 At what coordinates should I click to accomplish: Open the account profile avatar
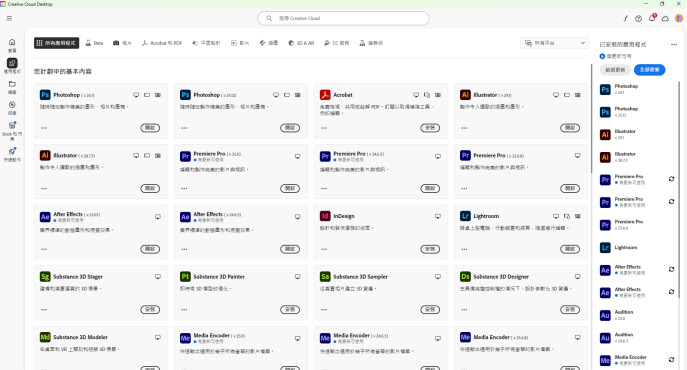pos(679,18)
